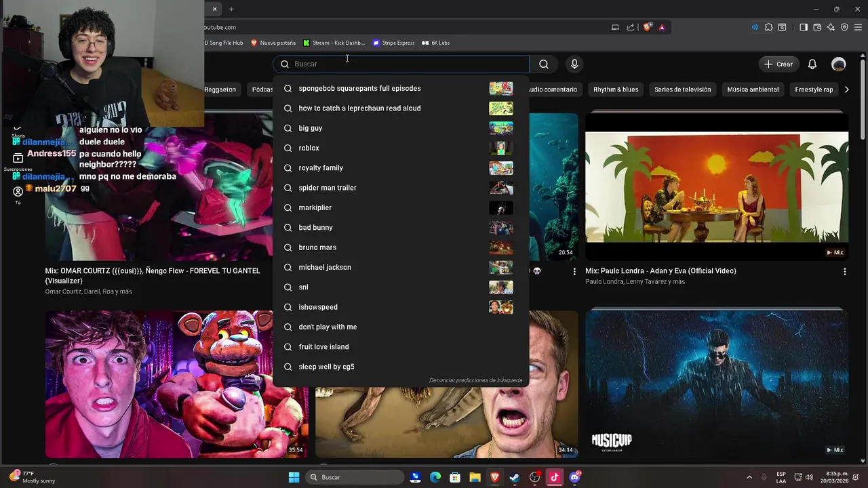This screenshot has width=868, height=488.
Task: Choose the big guy suggestion
Action: tap(400, 128)
